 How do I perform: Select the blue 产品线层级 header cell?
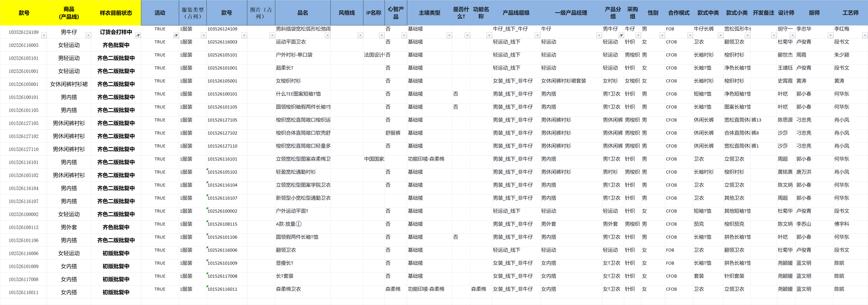(516, 13)
